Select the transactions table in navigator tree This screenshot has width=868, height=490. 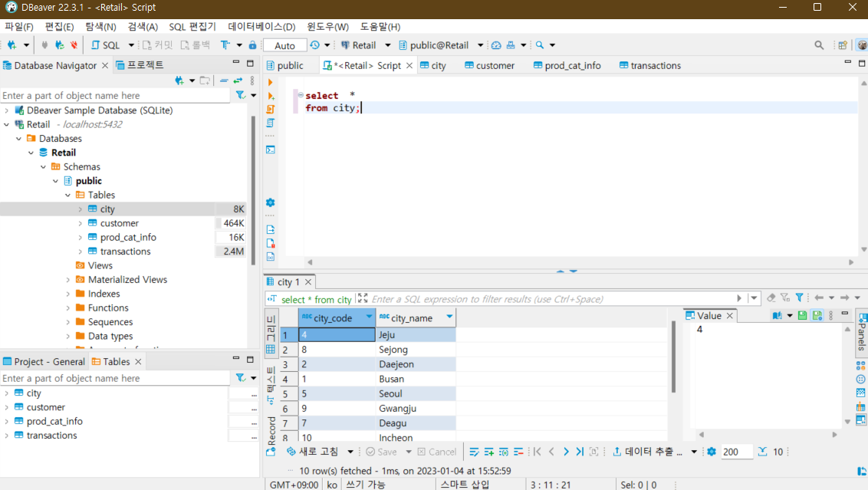click(125, 252)
